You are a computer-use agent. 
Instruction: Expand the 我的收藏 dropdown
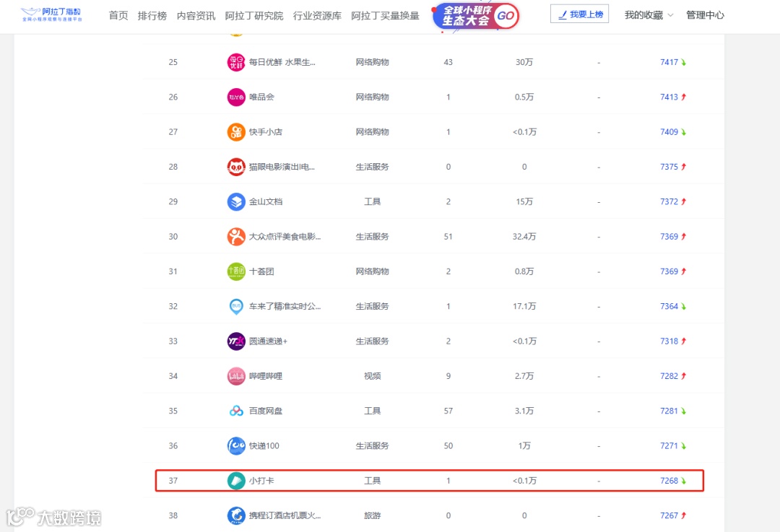click(649, 15)
